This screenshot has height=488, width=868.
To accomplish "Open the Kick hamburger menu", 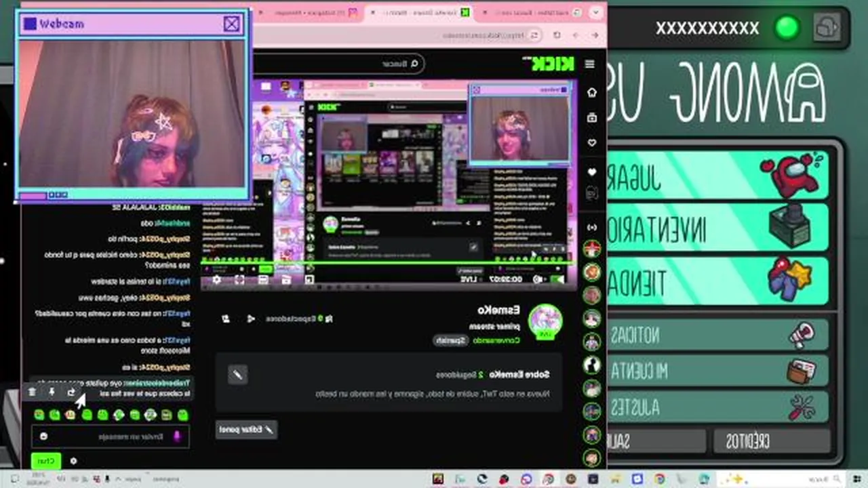I will pyautogui.click(x=589, y=64).
